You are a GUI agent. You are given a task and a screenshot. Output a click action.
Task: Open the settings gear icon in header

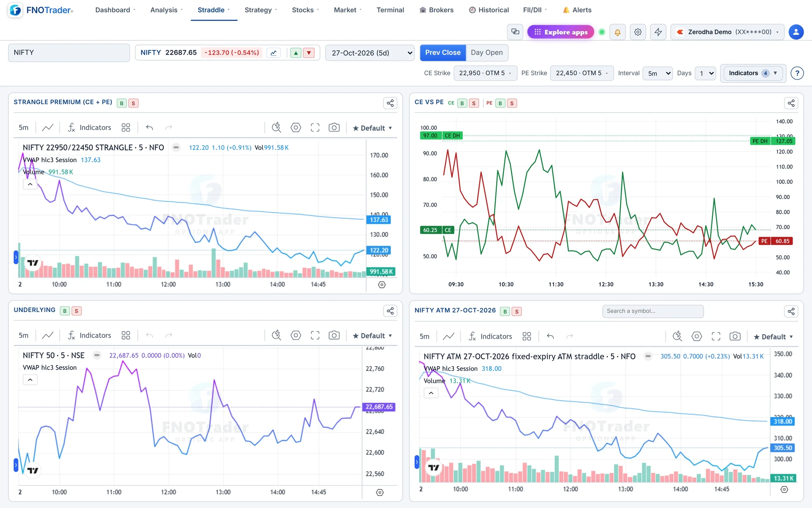pyautogui.click(x=638, y=32)
